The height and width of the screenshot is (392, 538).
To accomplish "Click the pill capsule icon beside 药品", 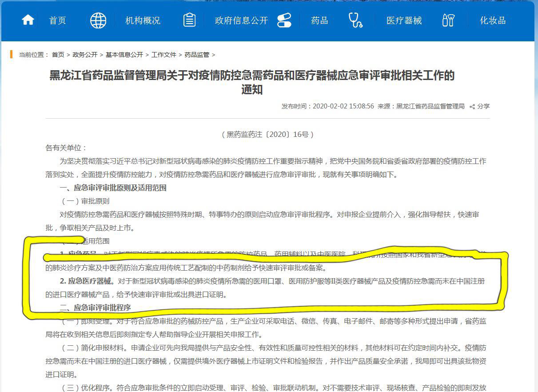I will pyautogui.click(x=284, y=20).
